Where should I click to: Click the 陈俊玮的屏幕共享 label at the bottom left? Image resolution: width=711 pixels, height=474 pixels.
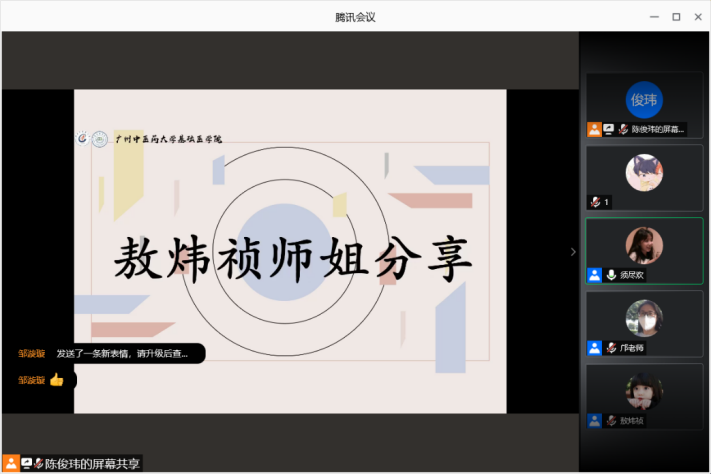click(x=93, y=463)
